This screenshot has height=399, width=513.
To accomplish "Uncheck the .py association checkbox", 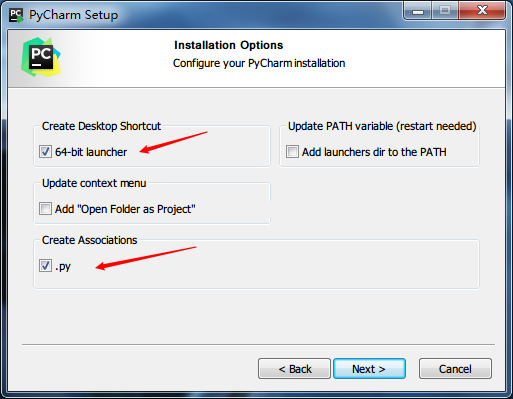I will point(45,266).
